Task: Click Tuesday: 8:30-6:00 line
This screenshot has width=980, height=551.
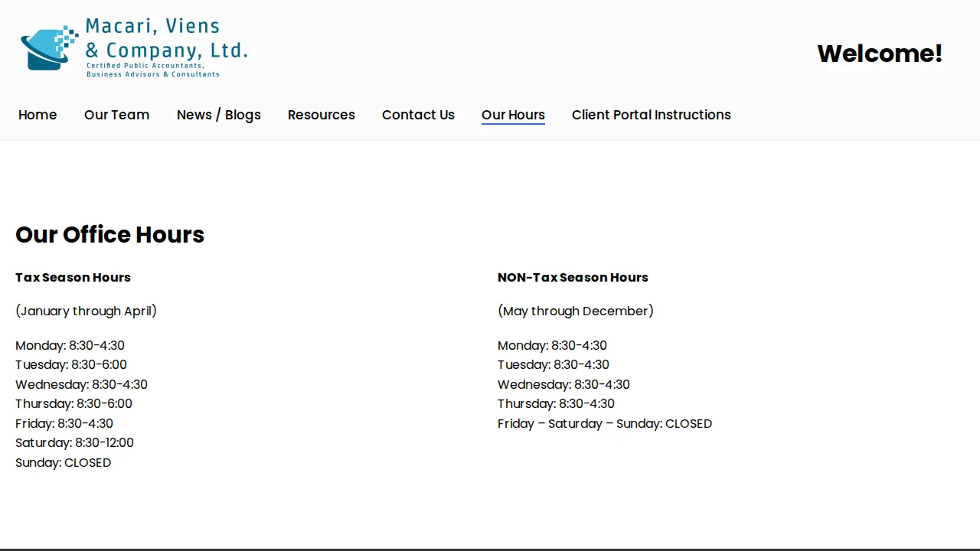Action: pos(71,365)
